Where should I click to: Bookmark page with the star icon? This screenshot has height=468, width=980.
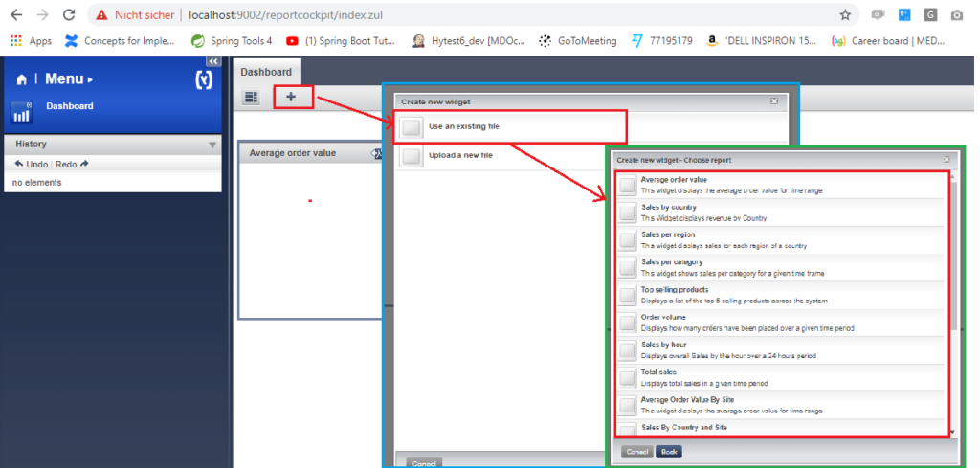(x=845, y=15)
